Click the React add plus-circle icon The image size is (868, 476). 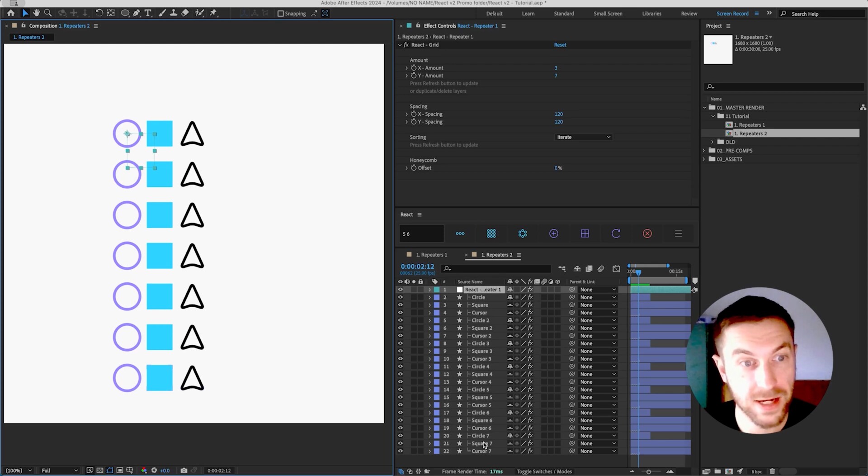pos(553,233)
